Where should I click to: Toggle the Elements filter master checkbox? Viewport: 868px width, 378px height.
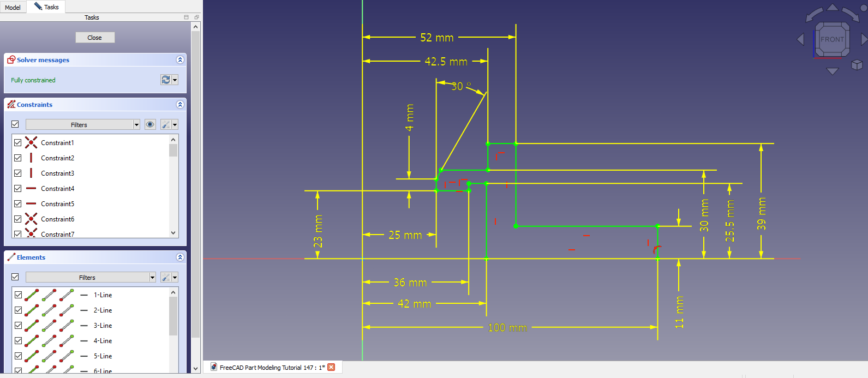coord(15,277)
